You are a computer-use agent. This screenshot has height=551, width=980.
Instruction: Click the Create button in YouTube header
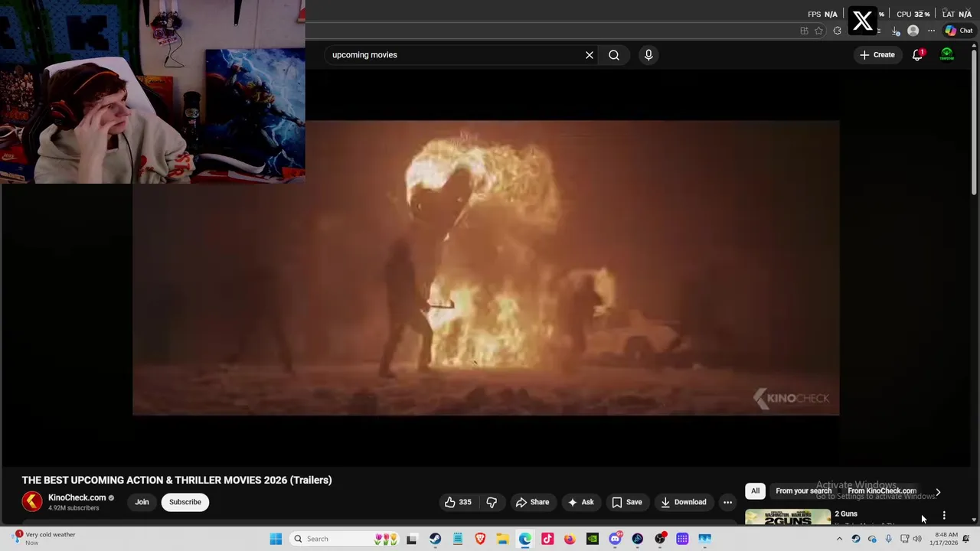[x=877, y=55]
